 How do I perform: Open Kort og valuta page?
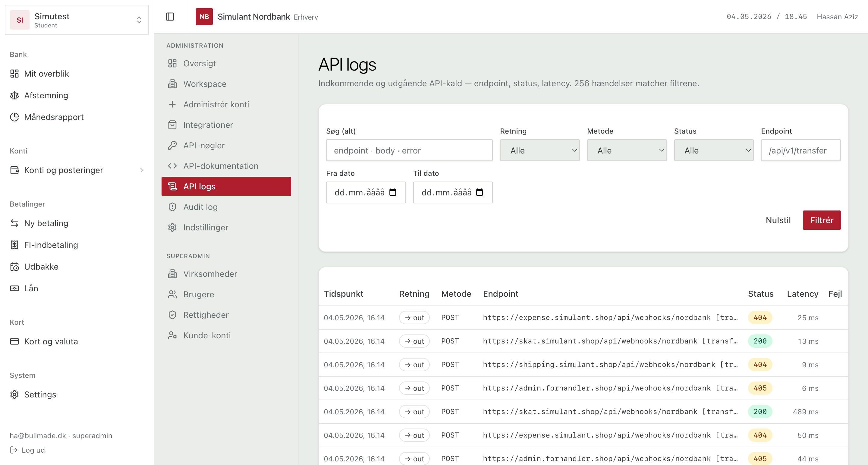coord(77,341)
